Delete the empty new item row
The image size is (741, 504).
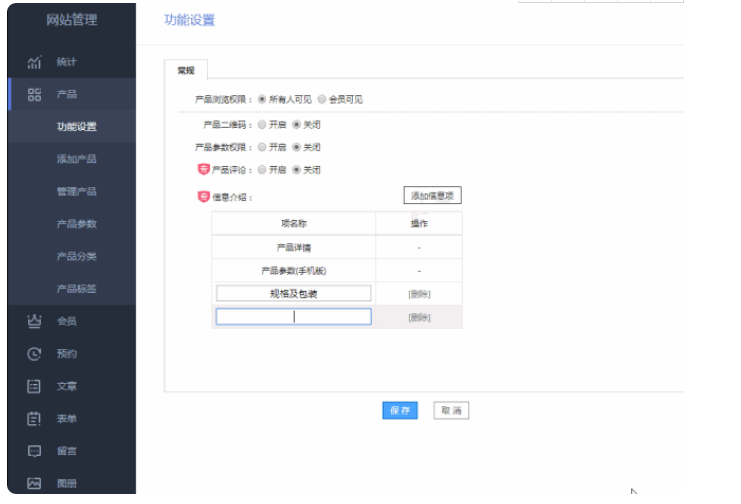click(x=419, y=317)
